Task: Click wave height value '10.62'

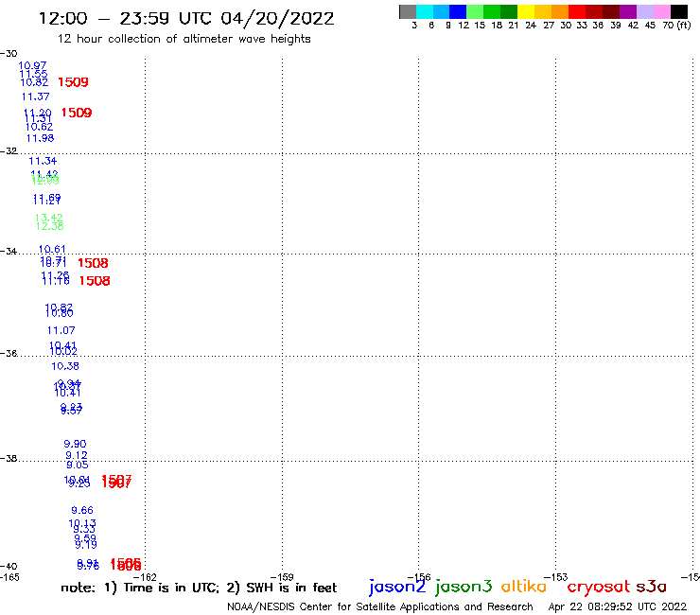Action: click(x=40, y=127)
